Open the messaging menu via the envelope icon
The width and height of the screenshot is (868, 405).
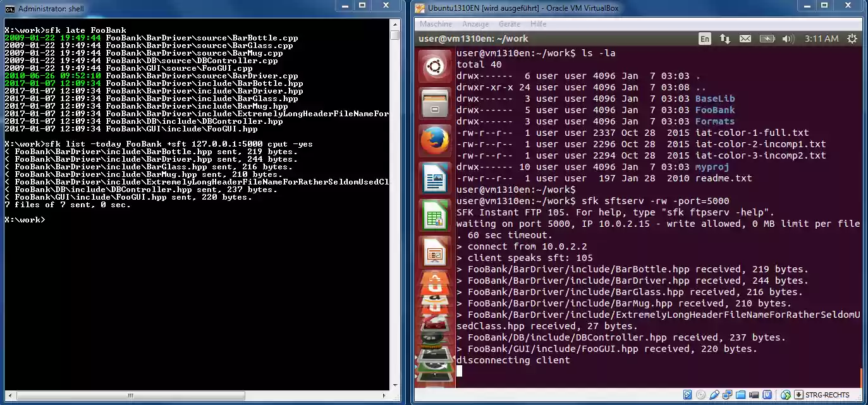(x=745, y=39)
